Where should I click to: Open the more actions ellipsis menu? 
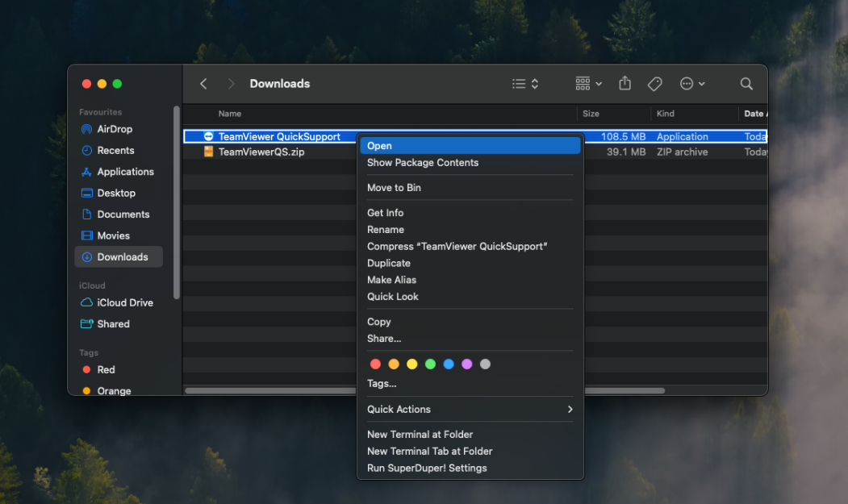691,84
